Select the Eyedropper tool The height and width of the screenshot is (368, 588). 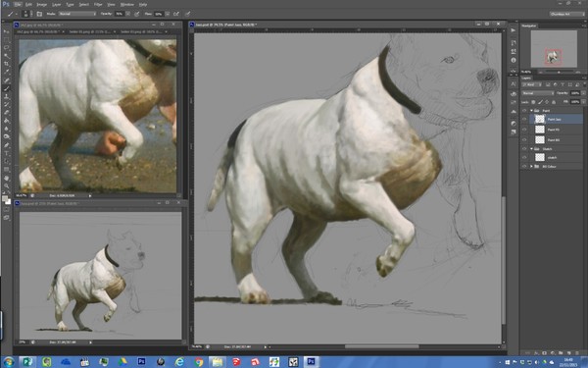click(7, 72)
